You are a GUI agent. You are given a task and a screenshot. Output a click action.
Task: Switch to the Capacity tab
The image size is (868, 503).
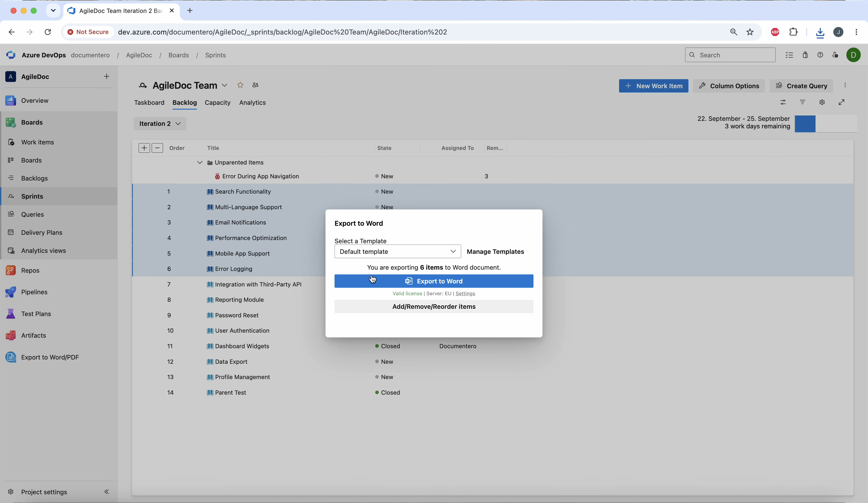tap(218, 103)
